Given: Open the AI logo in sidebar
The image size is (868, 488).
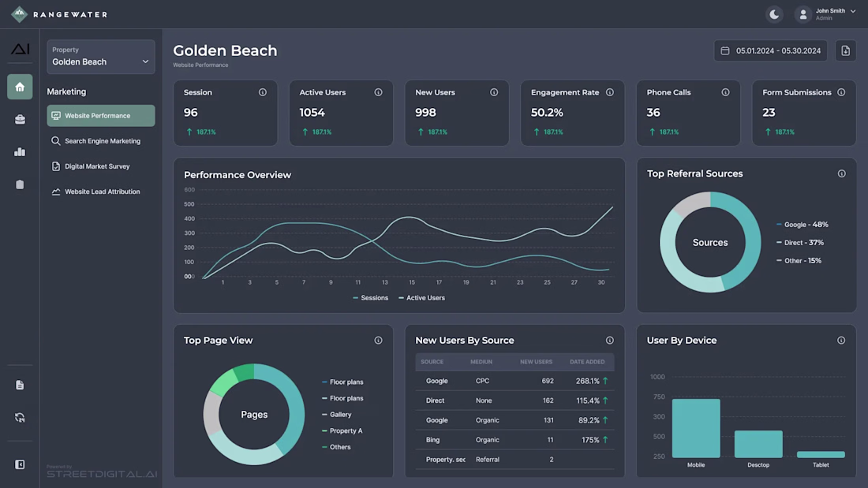Looking at the screenshot, I should 20,49.
